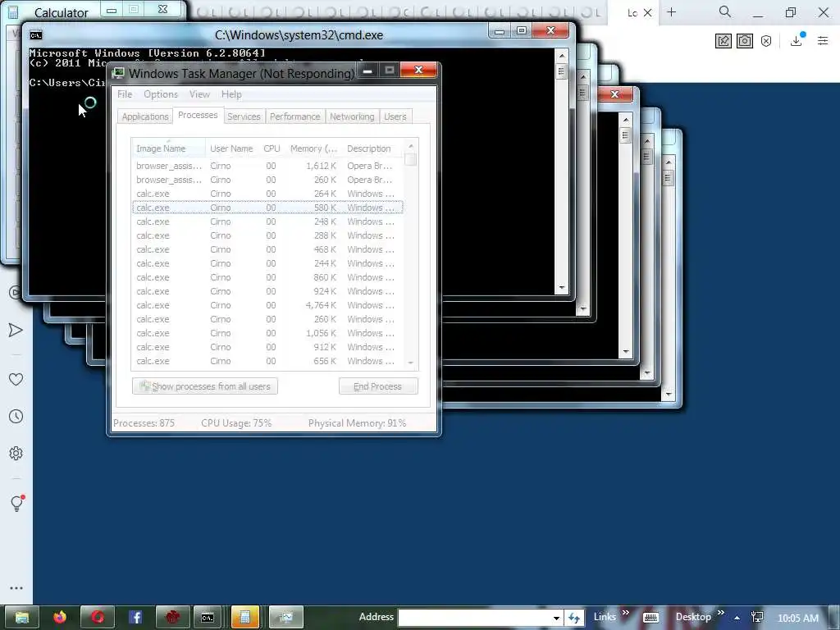Click the camera snapshot icon in Opera toolbar

(x=745, y=41)
